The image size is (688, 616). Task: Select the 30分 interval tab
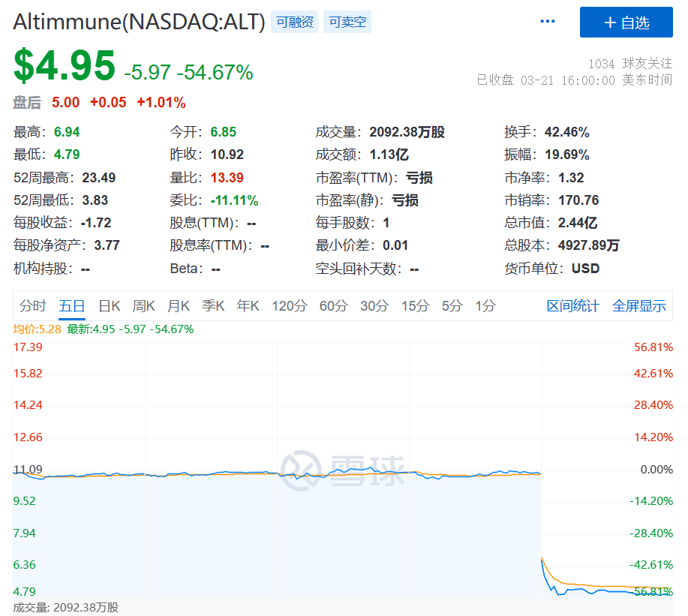374,305
